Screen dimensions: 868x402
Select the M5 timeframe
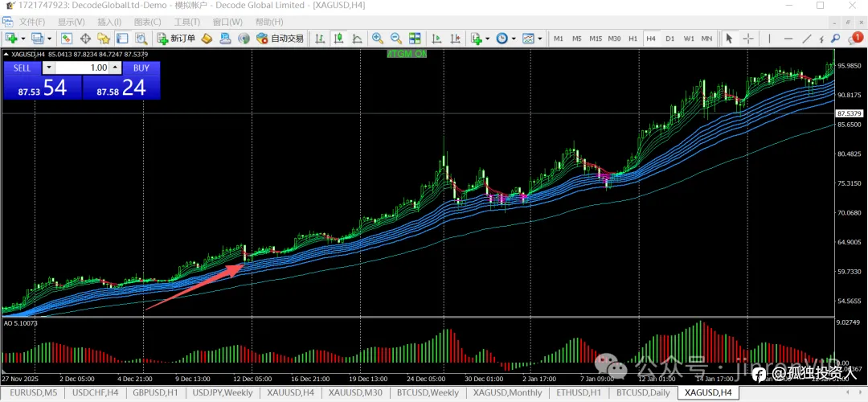[x=577, y=39]
